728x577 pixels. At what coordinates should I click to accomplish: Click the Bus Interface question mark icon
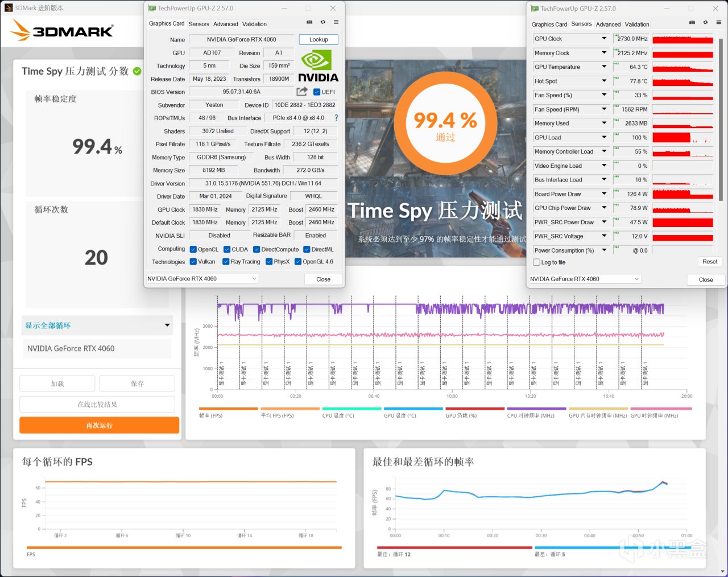click(336, 118)
